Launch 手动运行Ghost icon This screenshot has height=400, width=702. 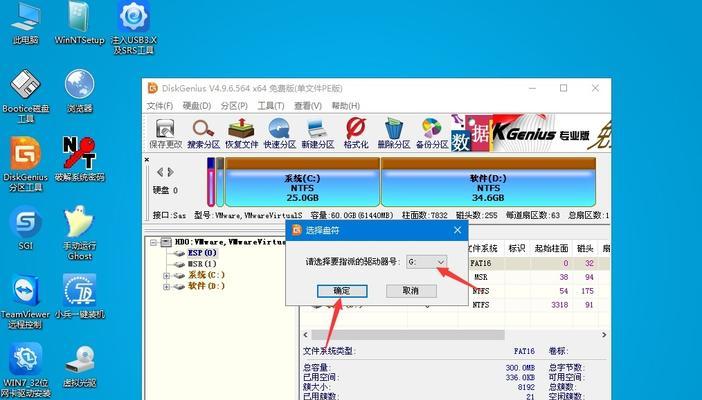[x=80, y=233]
